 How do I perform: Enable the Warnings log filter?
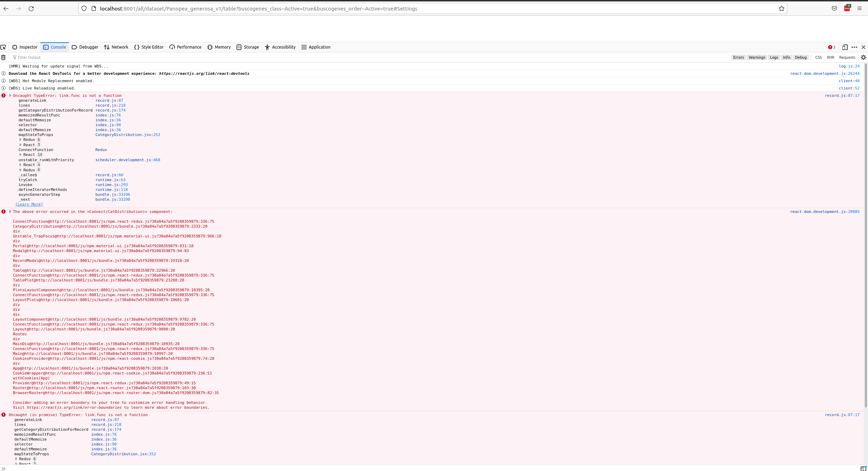coord(756,57)
